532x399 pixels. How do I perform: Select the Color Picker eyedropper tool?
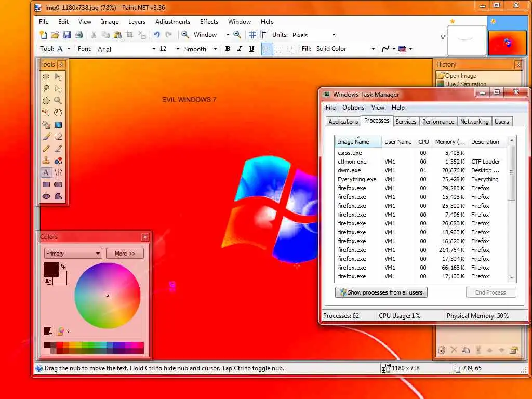58,149
